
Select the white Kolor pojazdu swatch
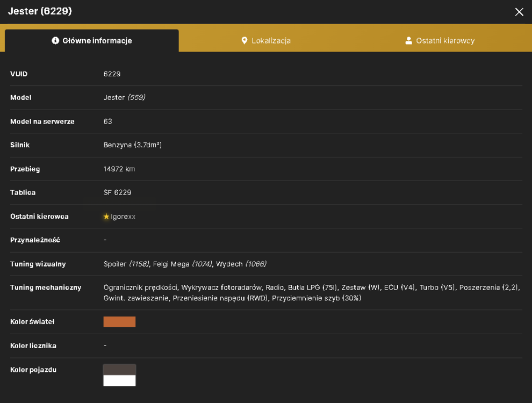click(x=119, y=380)
